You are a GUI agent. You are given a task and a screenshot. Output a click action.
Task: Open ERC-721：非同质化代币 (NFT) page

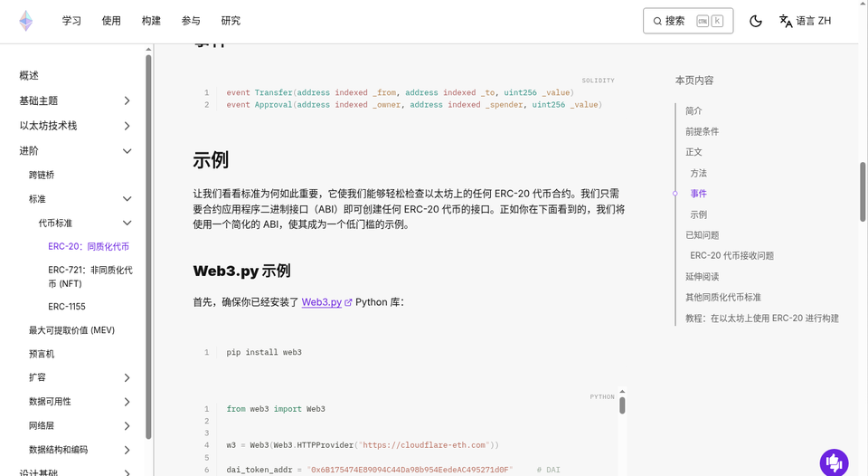tap(90, 277)
